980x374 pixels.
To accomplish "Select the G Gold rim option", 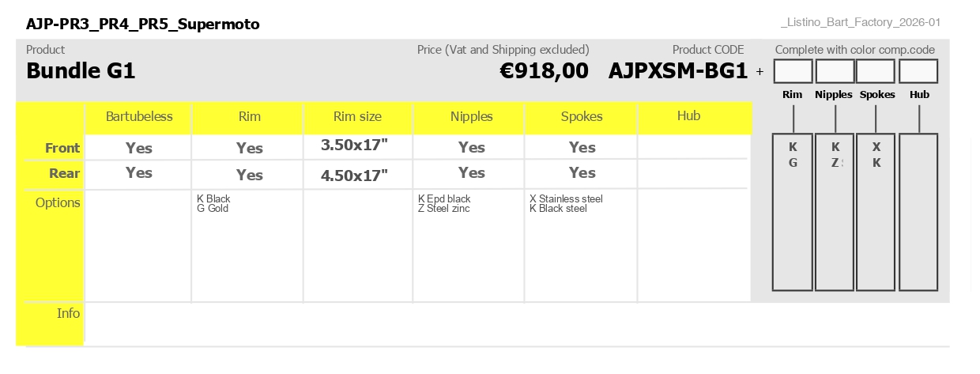I will 213,209.
